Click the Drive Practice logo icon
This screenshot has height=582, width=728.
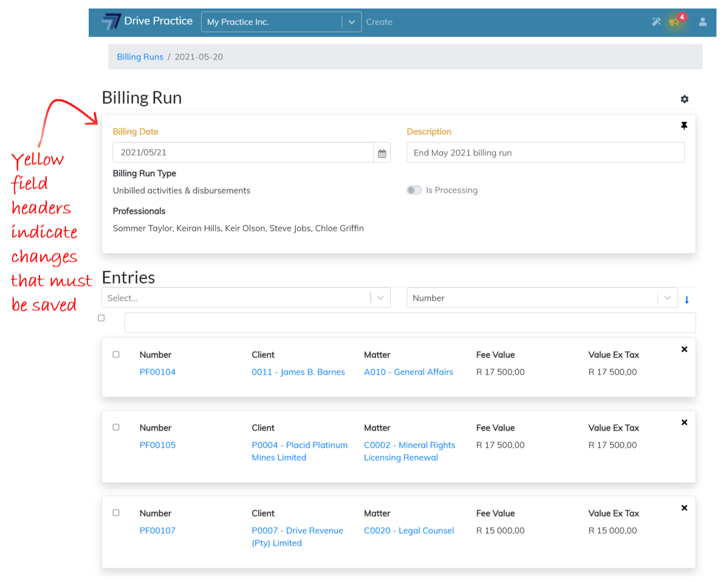click(111, 22)
